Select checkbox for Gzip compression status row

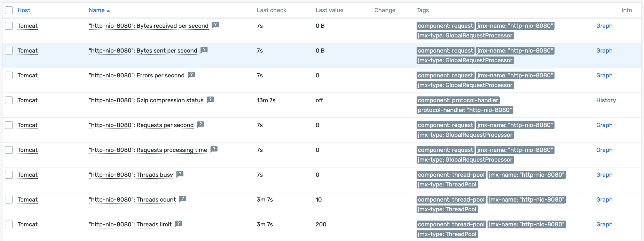click(9, 100)
